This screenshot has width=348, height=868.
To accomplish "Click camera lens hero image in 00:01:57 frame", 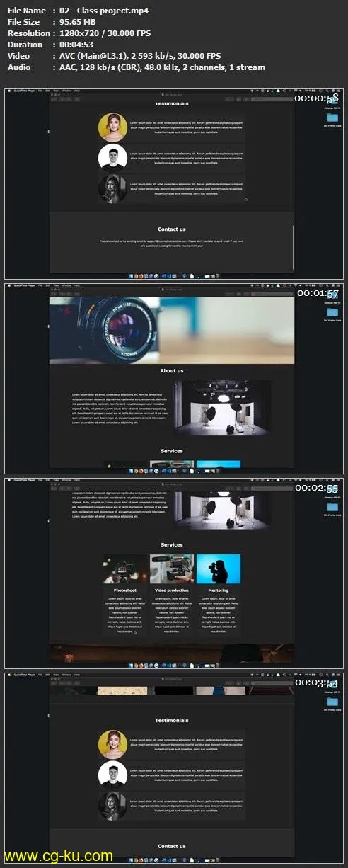I will tap(172, 331).
